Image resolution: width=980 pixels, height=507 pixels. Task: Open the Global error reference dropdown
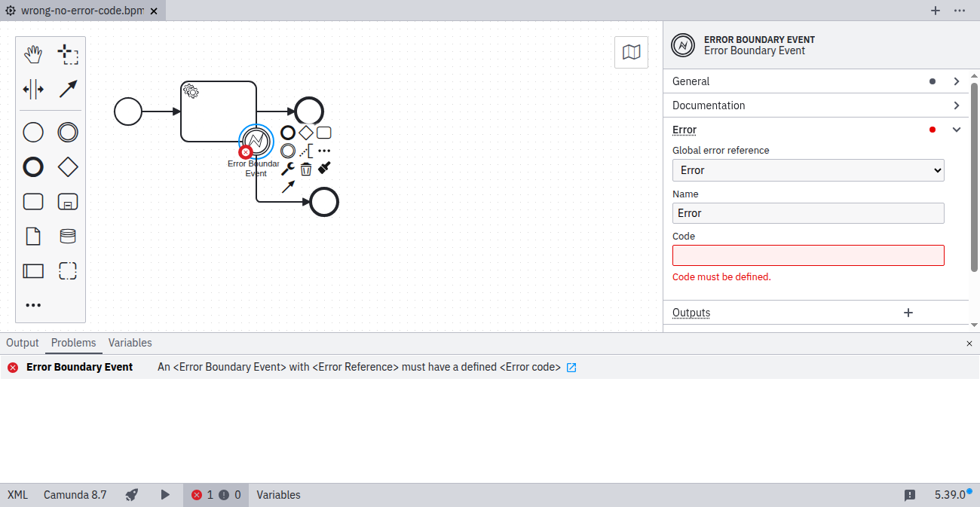pos(807,170)
